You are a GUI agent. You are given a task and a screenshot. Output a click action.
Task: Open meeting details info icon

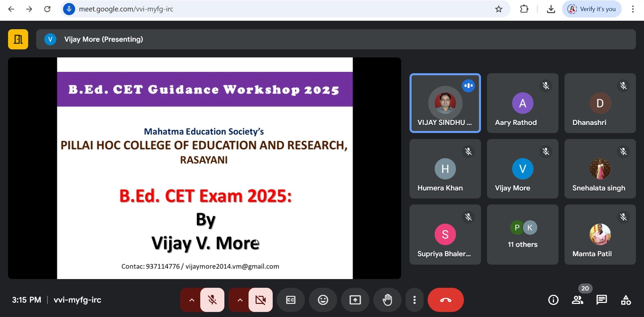tap(553, 300)
